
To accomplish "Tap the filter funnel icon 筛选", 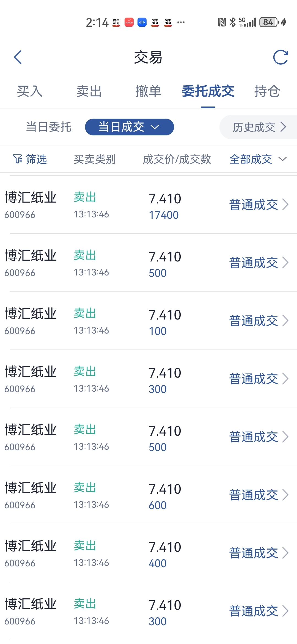I will point(30,159).
